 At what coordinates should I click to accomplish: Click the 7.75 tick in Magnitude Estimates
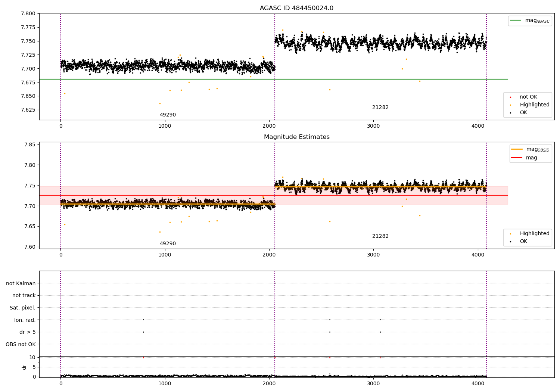(x=29, y=186)
